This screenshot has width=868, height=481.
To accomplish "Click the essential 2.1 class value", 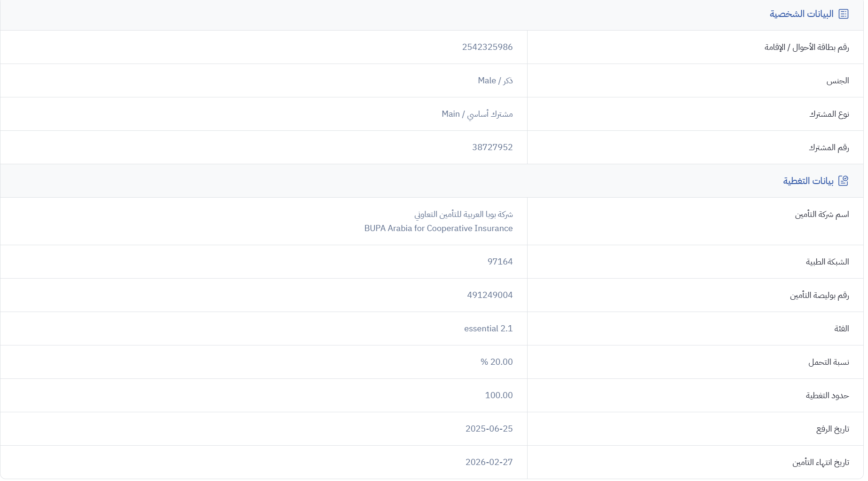I will (488, 329).
